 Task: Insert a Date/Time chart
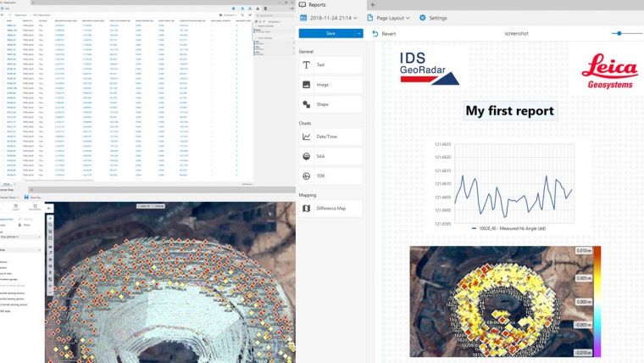click(330, 137)
